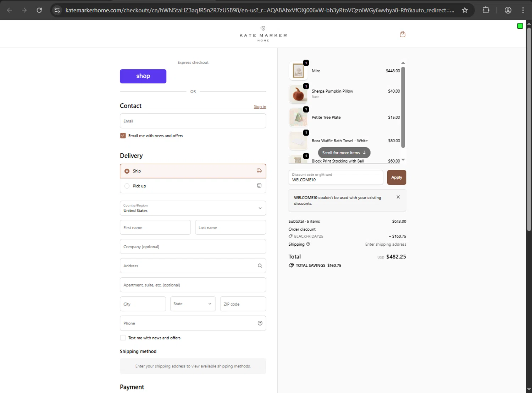Open the Chrome three-dot menu
Viewport: 532px width, 393px height.
coord(523,10)
